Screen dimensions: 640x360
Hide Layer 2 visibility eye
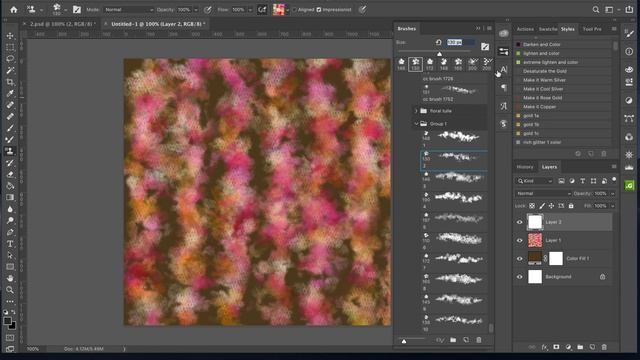[520, 222]
